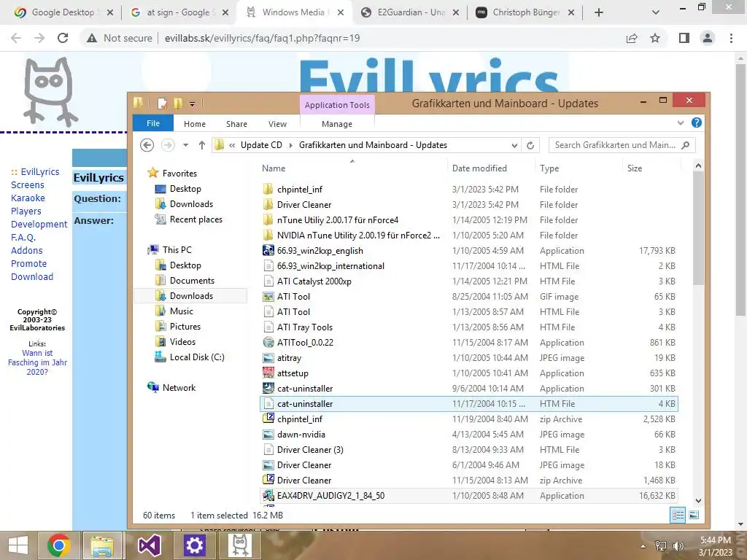Reload the Chrome page
The height and width of the screenshot is (560, 747).
click(x=63, y=38)
